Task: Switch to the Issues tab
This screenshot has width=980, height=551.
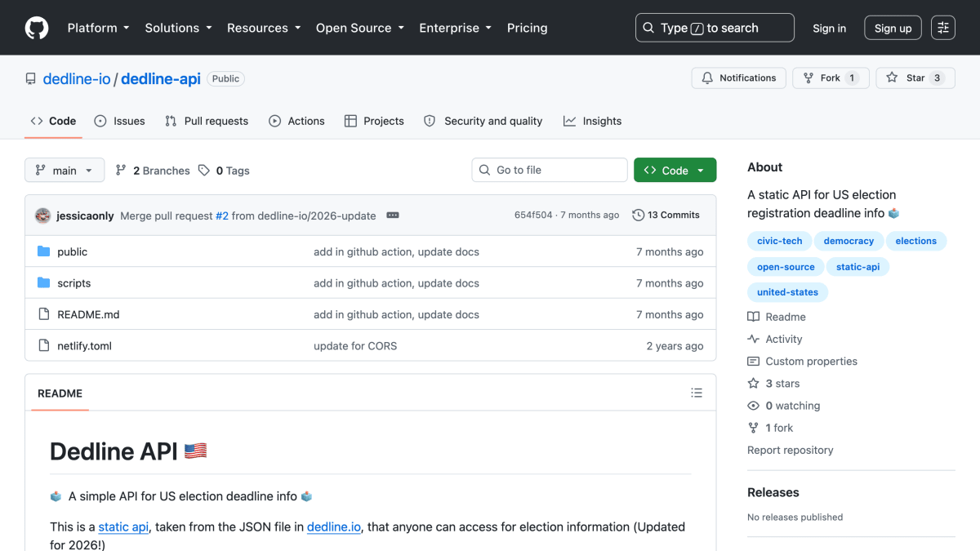Action: coord(120,121)
